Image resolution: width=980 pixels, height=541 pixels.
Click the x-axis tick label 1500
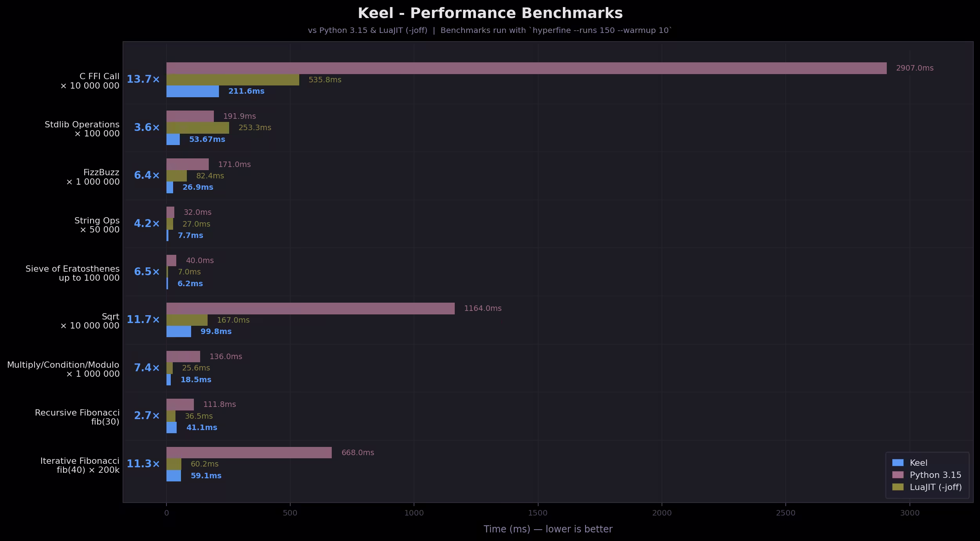tap(538, 513)
